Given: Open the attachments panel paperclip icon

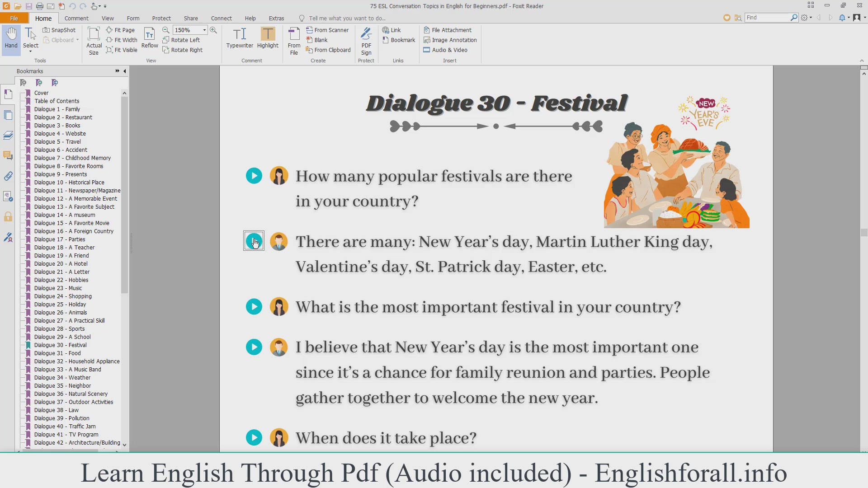Looking at the screenshot, I should pyautogui.click(x=8, y=176).
